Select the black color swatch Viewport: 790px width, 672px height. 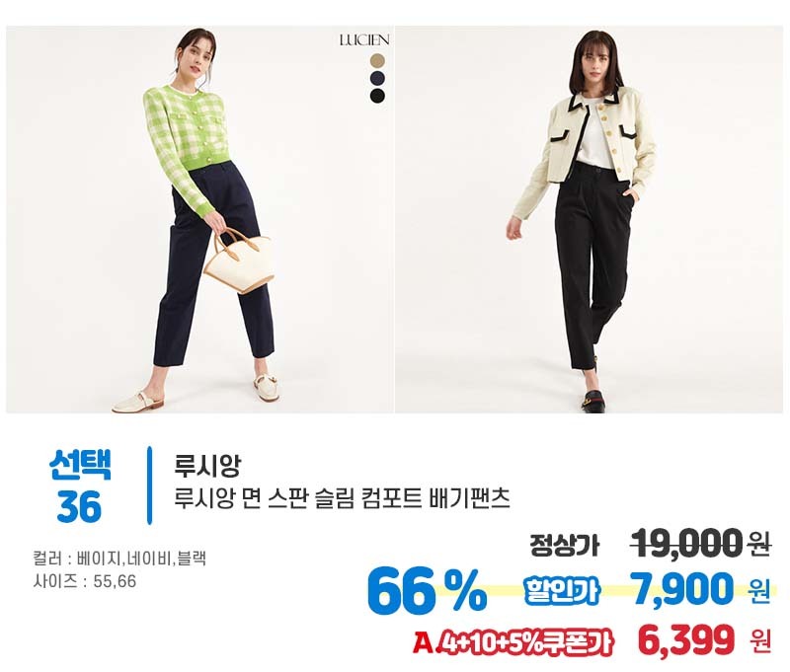377,95
